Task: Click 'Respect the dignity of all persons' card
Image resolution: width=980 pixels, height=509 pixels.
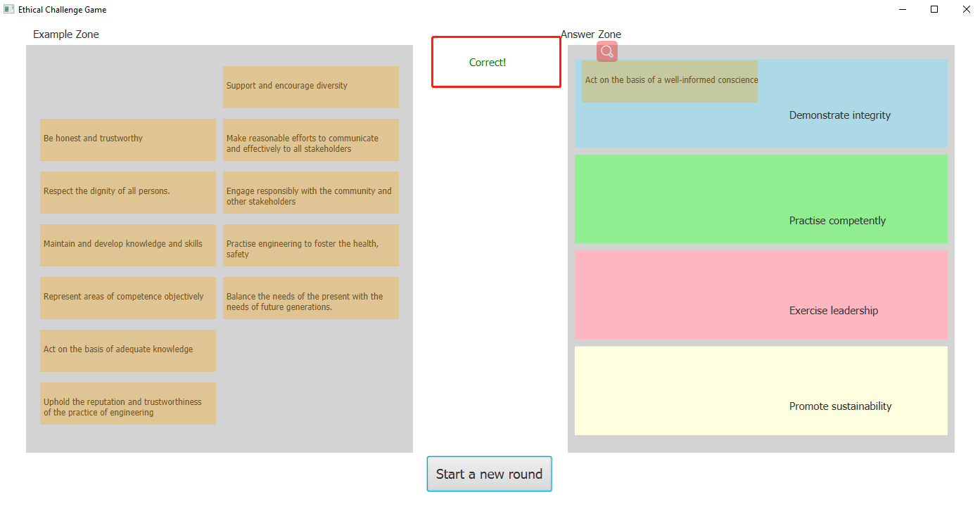Action: (127, 192)
